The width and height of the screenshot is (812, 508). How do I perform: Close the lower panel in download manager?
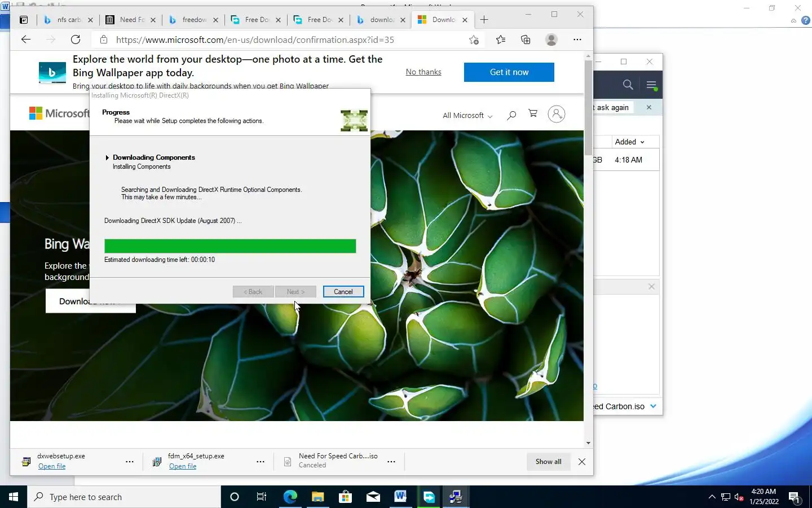click(651, 287)
